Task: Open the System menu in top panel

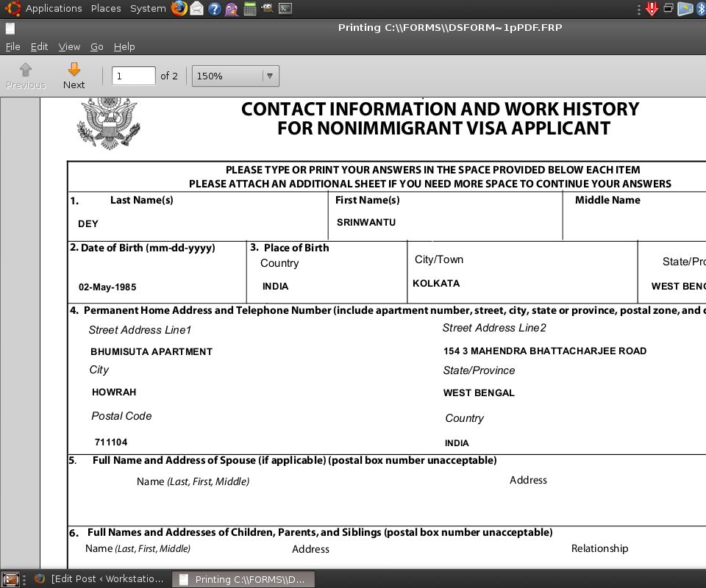Action: tap(148, 9)
